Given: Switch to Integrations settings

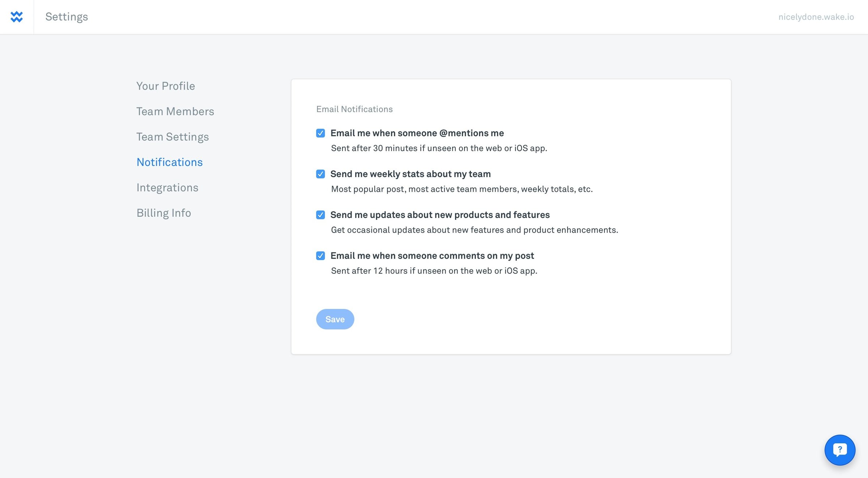Looking at the screenshot, I should point(167,188).
